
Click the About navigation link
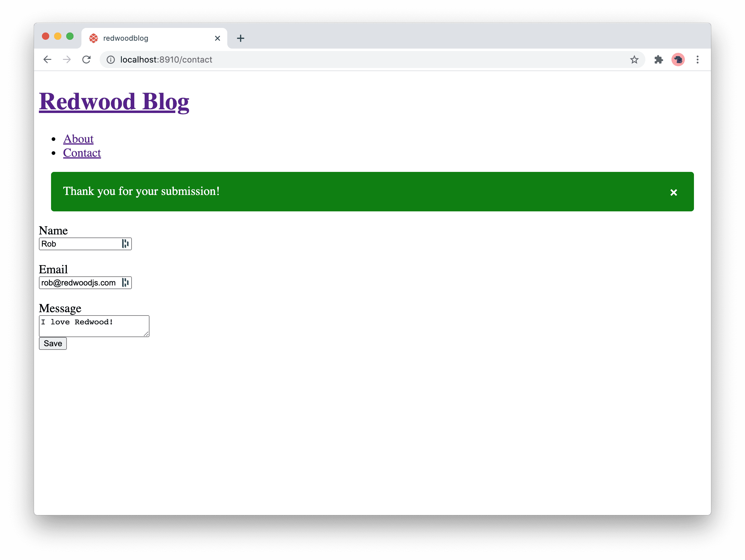click(x=78, y=138)
